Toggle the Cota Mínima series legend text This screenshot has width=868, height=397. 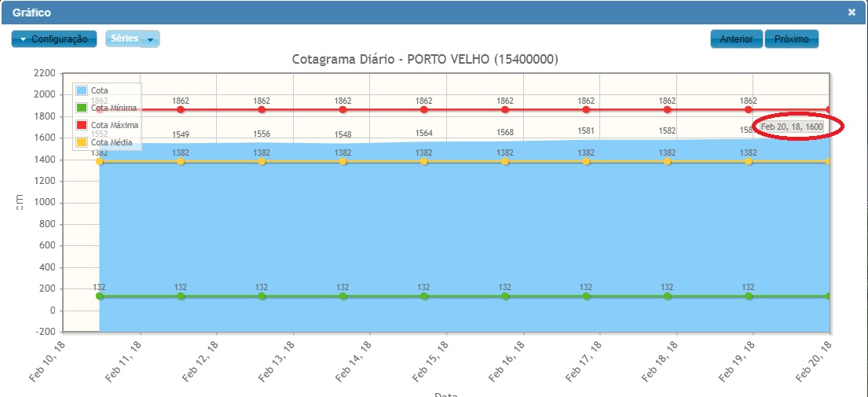coord(113,108)
